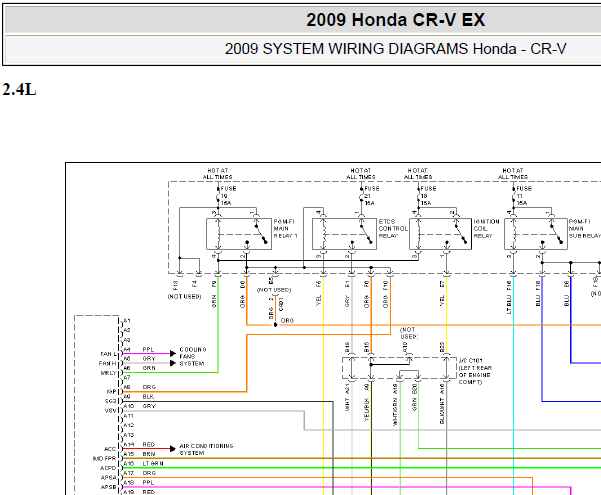Image resolution: width=601 pixels, height=495 pixels.
Task: Click the 'ACC' pin name
Action: click(x=110, y=449)
